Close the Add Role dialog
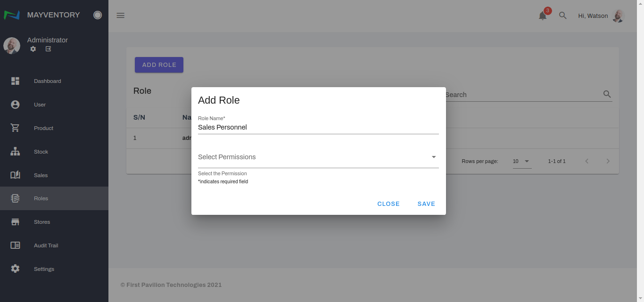The width and height of the screenshot is (644, 302). click(x=388, y=204)
